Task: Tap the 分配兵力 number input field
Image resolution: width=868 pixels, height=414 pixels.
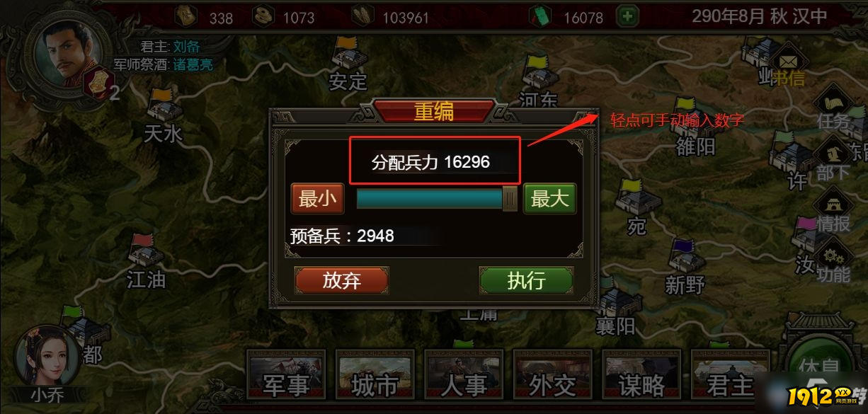Action: tap(435, 162)
